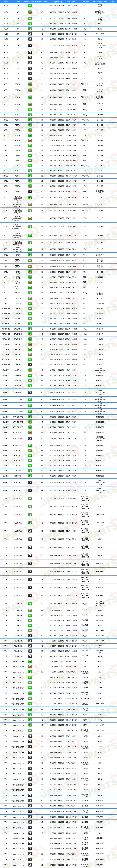Select 'Z 16 YNG' cell in Opel Zafira row

(x=100, y=303)
